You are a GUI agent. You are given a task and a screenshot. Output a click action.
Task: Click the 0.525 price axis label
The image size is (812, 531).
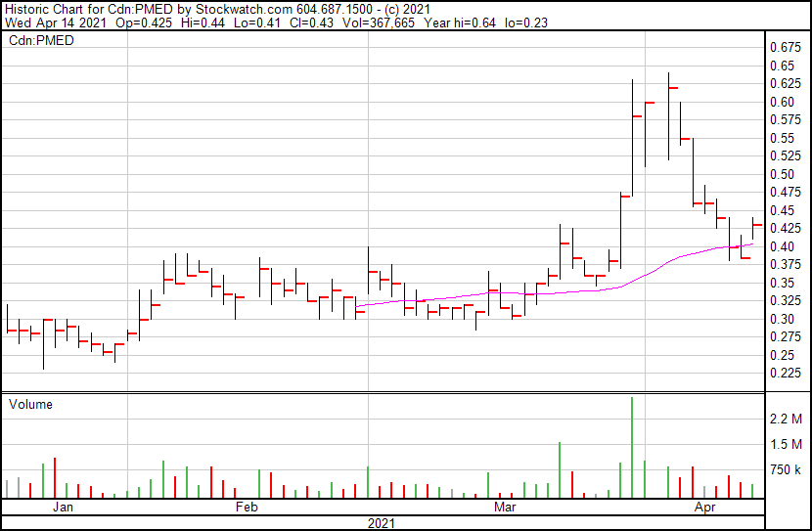[786, 156]
